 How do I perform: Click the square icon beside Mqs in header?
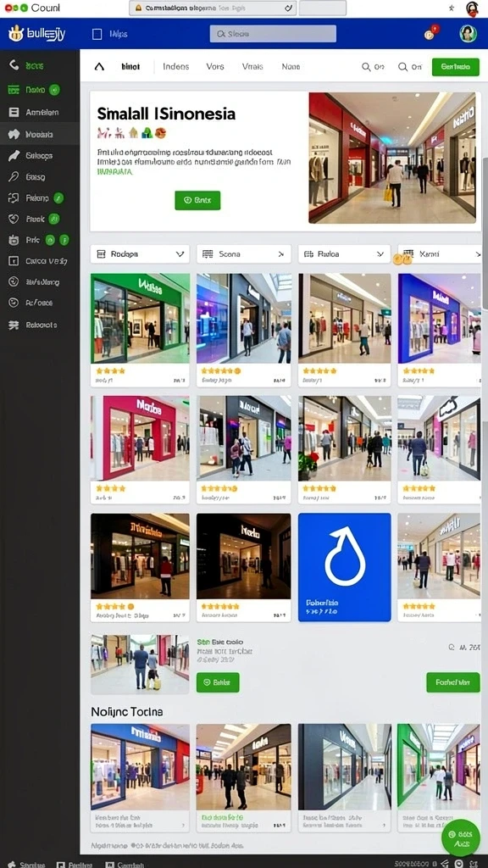96,34
